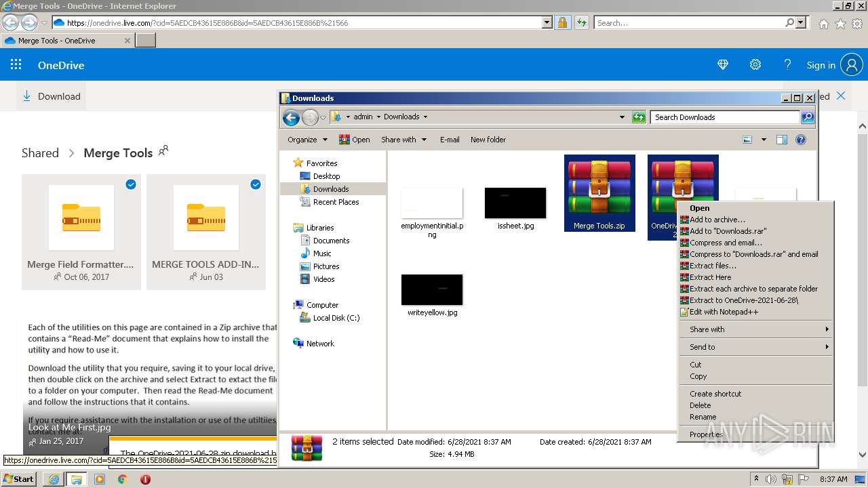Uncheck the MERGE TOOLS ADD-IN file checkbox
The width and height of the screenshot is (868, 488).
click(256, 184)
